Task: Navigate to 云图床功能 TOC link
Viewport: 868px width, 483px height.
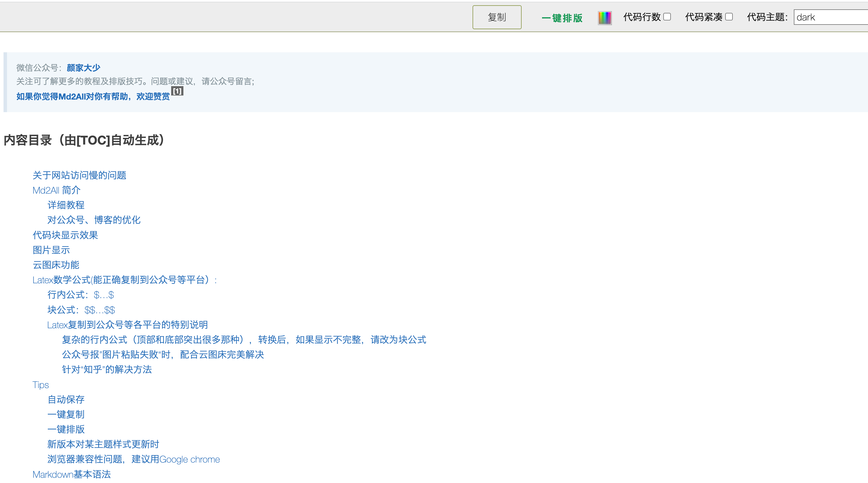Action: [x=55, y=265]
